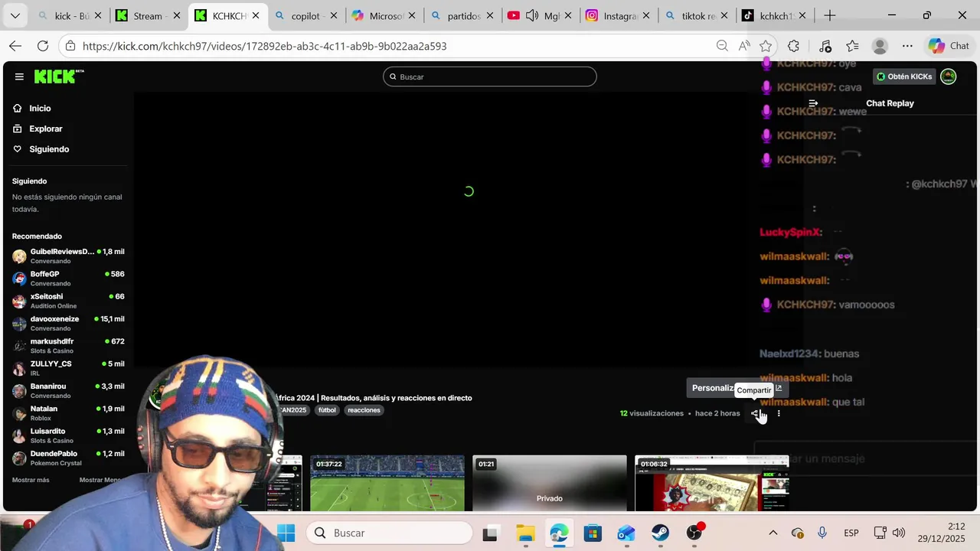The image size is (980, 551).
Task: Open browser extensions puzzle icon
Action: pyautogui.click(x=793, y=46)
